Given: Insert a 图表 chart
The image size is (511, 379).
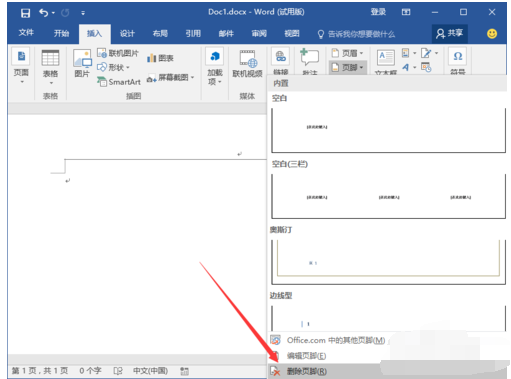Looking at the screenshot, I should tap(160, 58).
